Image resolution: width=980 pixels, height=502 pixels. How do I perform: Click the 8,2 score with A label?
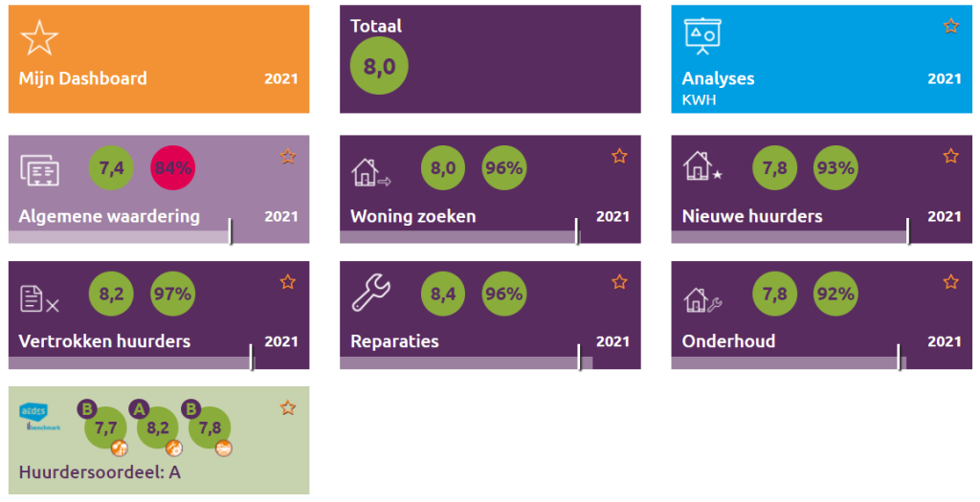tap(158, 427)
